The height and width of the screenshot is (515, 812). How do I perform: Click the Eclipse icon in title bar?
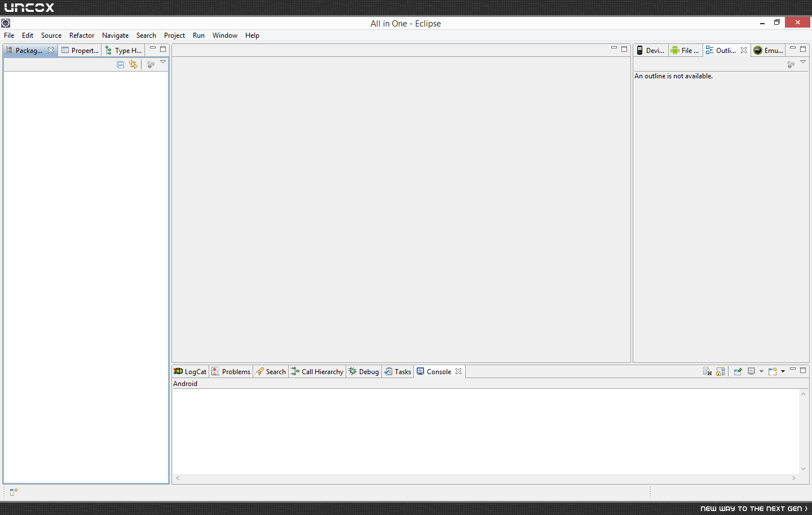(x=6, y=23)
